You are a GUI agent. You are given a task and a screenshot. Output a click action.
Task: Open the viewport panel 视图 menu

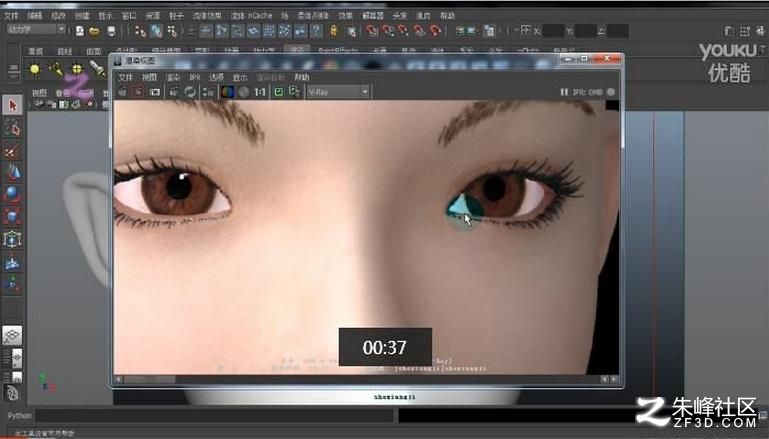coord(39,93)
